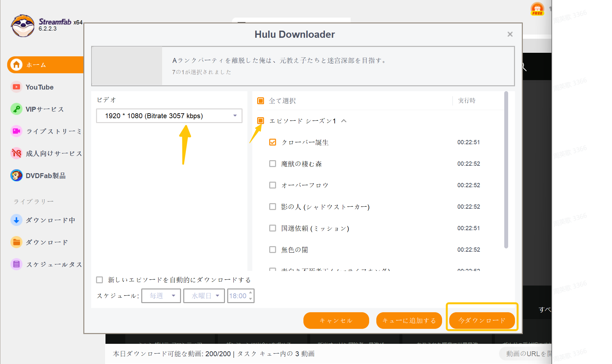The height and width of the screenshot is (364, 612).
Task: Click the StreamFab sloth logo
Action: tap(22, 25)
